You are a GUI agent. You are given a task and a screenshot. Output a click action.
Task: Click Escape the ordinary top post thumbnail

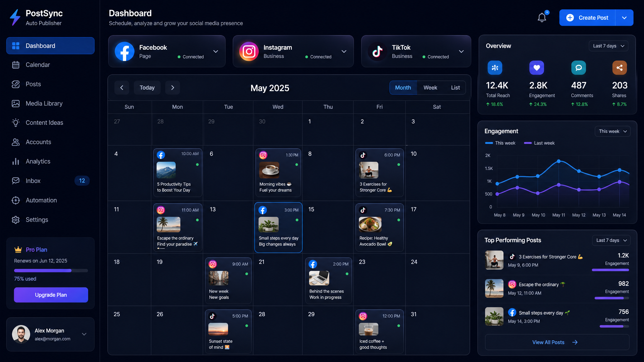tap(494, 288)
